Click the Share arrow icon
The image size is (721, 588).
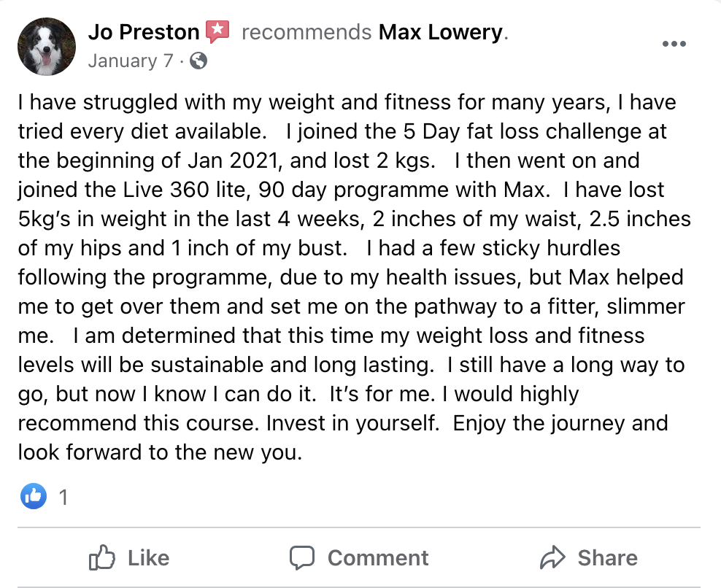click(552, 557)
